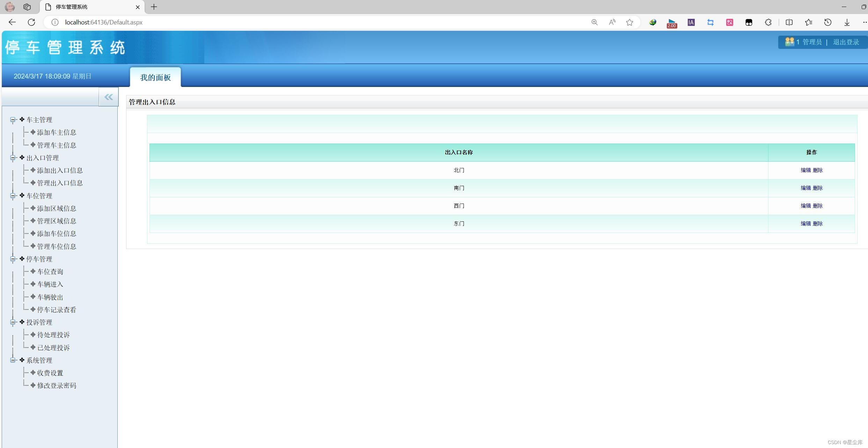Open 收费设置 in sidebar
Viewport: 868px width, 448px height.
pos(50,373)
